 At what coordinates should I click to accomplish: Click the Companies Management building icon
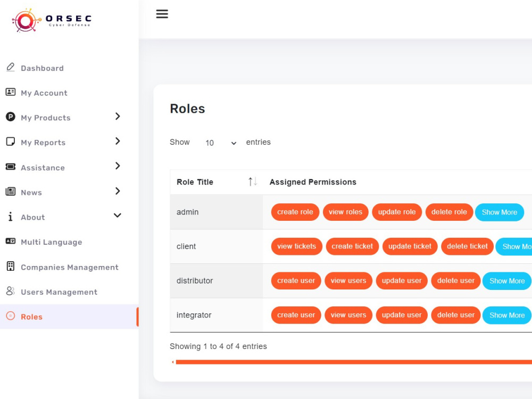[x=10, y=267]
